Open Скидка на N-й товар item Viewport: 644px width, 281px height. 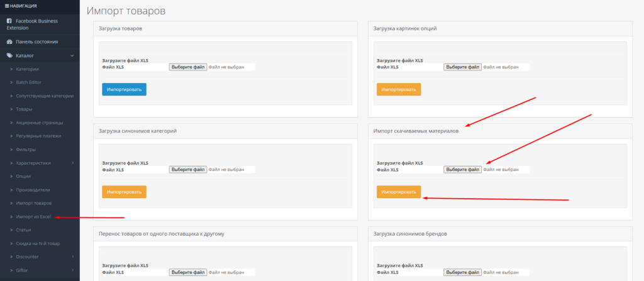coord(38,243)
